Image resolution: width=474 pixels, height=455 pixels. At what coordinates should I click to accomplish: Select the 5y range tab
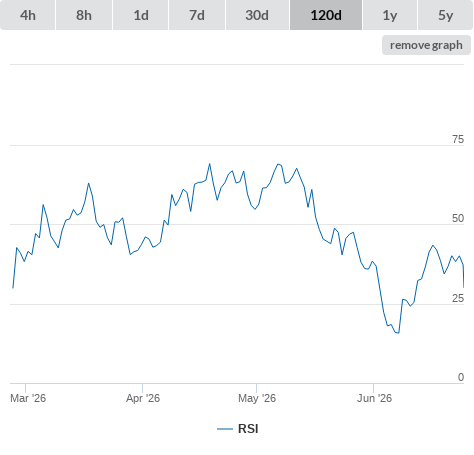(446, 15)
